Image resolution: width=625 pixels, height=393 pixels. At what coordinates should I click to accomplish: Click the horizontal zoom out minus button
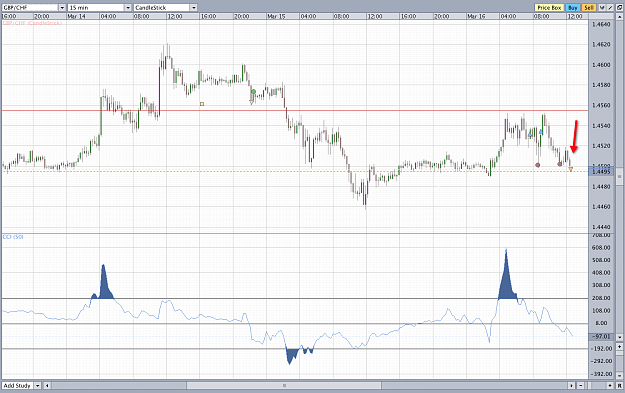[x=581, y=385]
